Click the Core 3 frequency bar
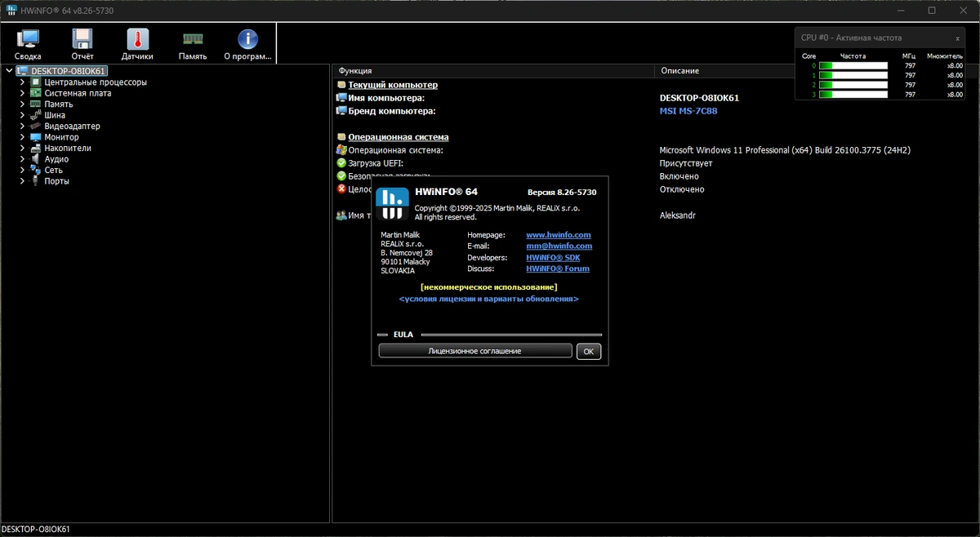Viewport: 980px width, 537px height. pos(853,95)
